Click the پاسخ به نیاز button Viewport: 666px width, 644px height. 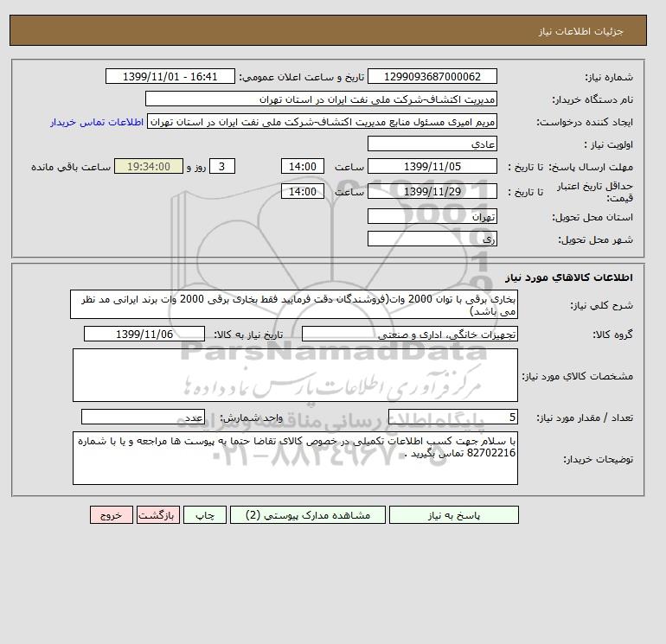(453, 515)
